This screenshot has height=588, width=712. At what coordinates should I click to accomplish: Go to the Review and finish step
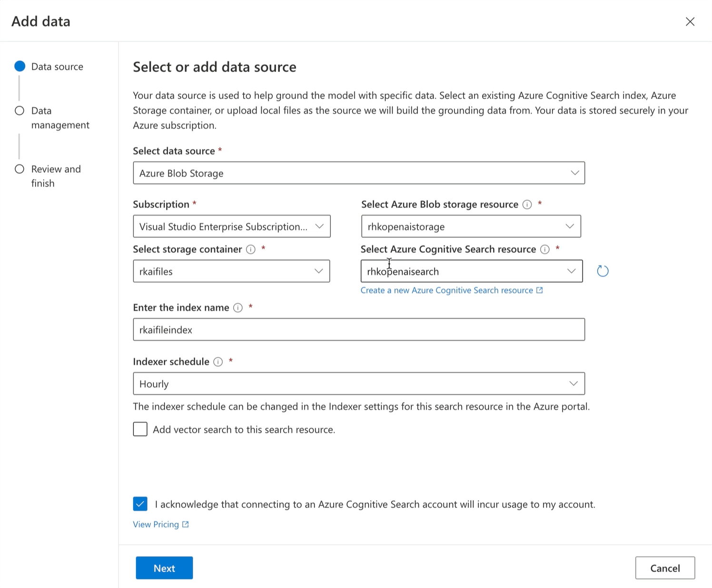pyautogui.click(x=20, y=169)
